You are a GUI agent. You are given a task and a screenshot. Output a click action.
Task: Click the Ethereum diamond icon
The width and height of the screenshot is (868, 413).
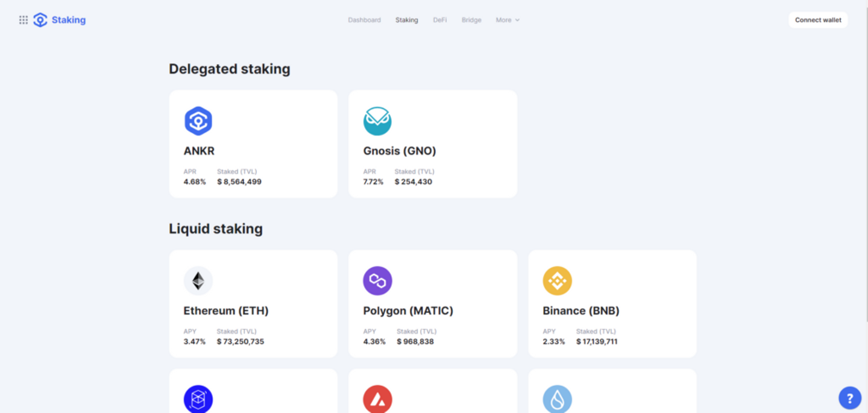point(198,281)
